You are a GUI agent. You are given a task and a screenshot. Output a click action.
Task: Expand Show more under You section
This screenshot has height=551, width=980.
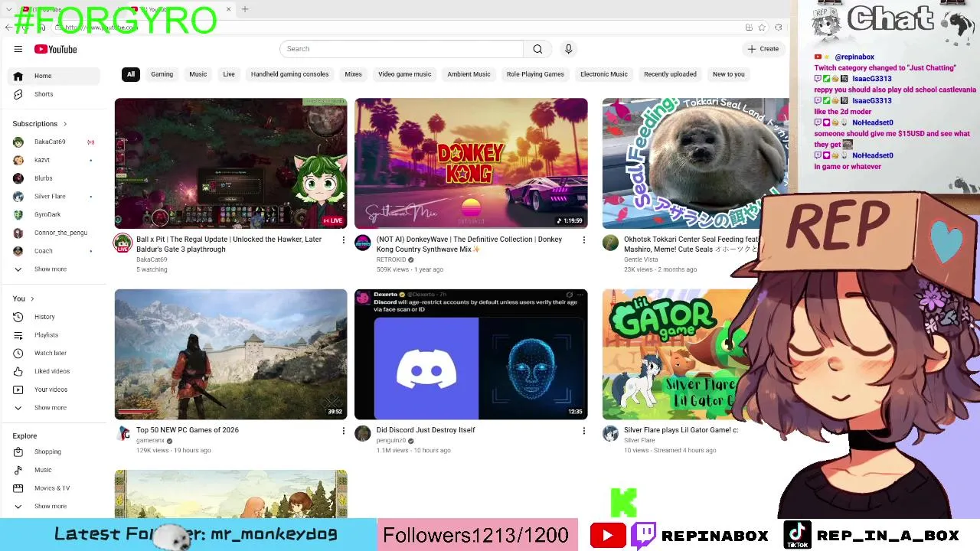54,408
